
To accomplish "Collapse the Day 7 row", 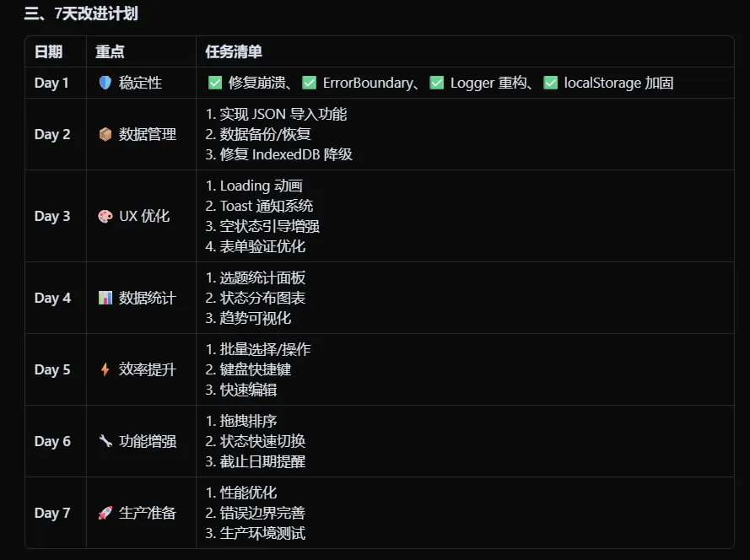I will (x=52, y=513).
